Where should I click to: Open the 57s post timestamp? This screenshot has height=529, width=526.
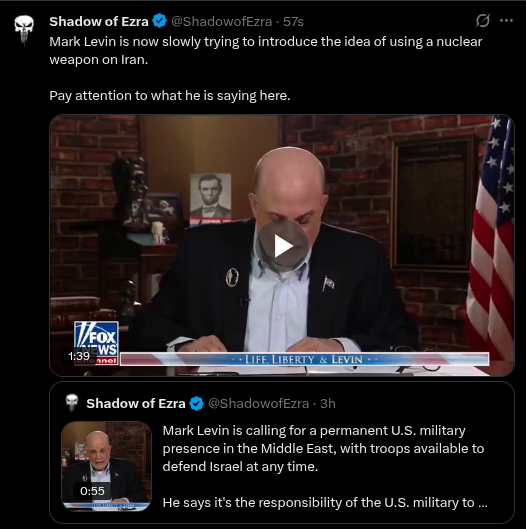tap(293, 22)
